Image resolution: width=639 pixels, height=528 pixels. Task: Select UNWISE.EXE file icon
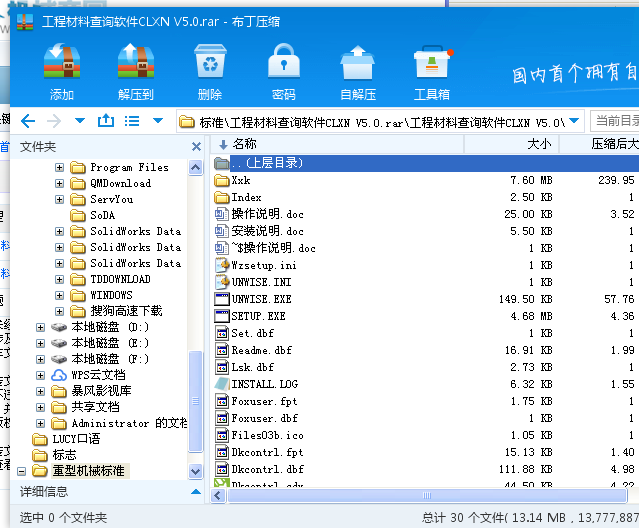[x=222, y=299]
